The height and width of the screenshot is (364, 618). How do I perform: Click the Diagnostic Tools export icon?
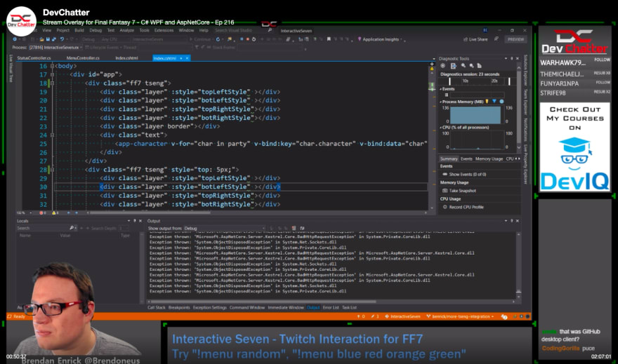coord(453,66)
